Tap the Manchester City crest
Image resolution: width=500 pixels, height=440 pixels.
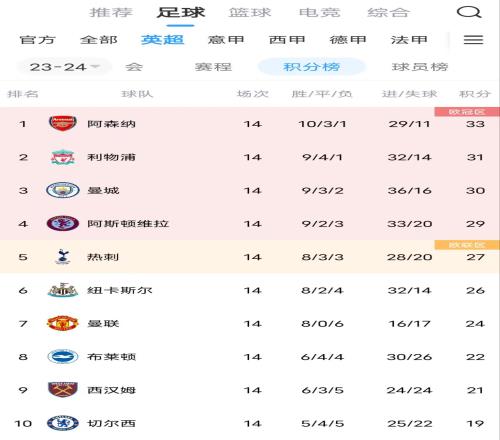[63, 190]
